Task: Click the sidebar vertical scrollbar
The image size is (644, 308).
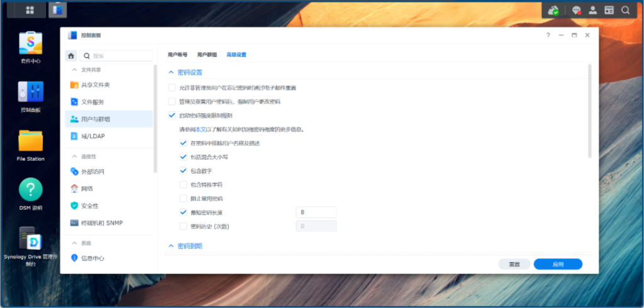Action: coord(155,118)
